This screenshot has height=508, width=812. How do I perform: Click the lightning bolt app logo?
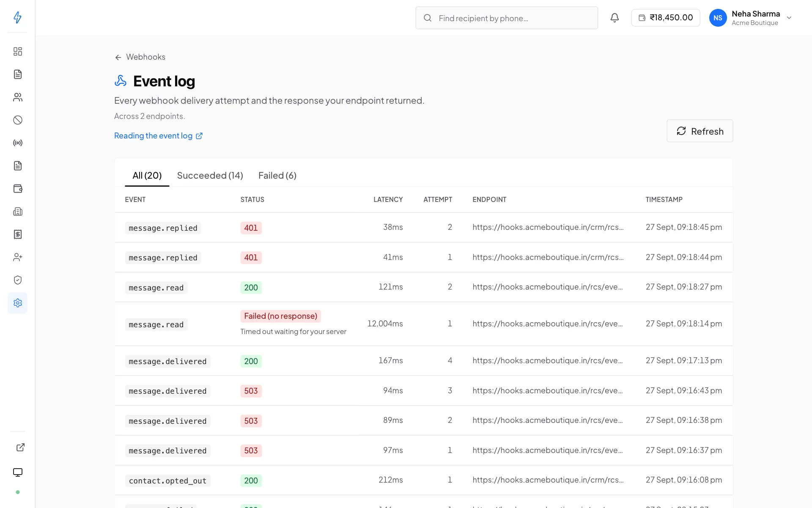[17, 17]
